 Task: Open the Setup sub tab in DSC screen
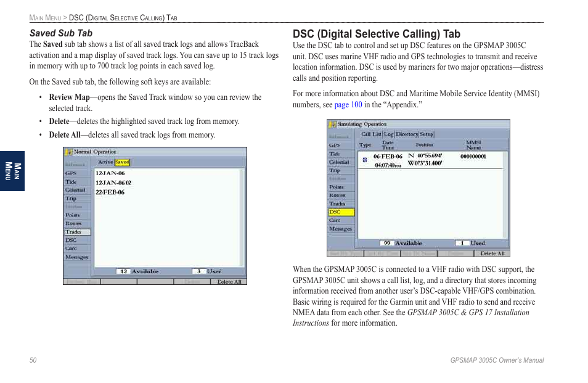click(427, 134)
